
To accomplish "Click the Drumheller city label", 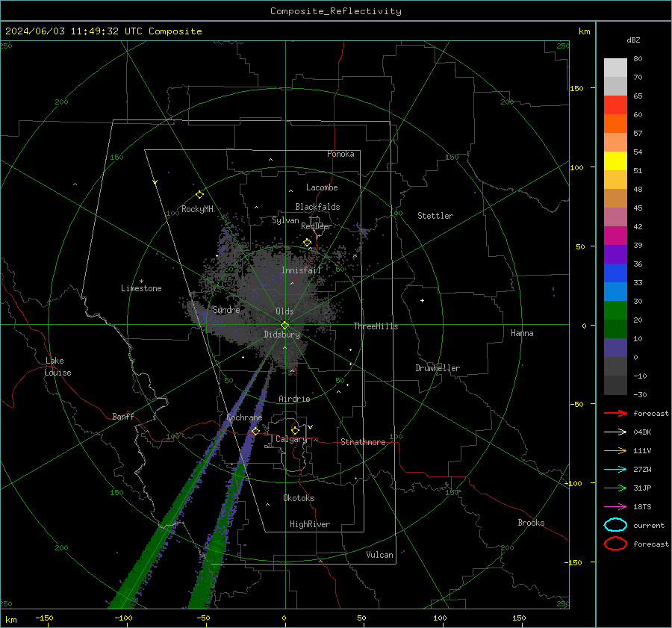I will point(438,368).
